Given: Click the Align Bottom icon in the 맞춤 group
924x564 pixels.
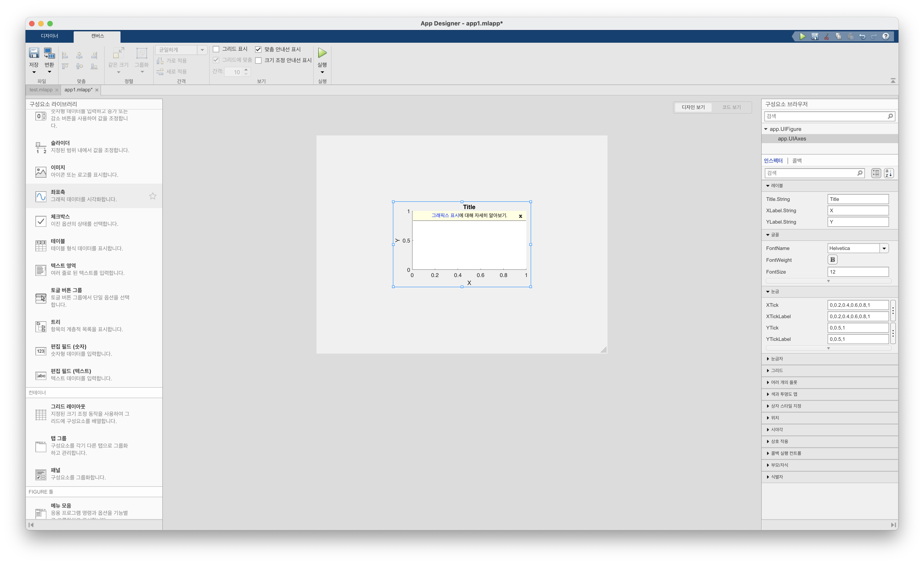Looking at the screenshot, I should pos(94,66).
